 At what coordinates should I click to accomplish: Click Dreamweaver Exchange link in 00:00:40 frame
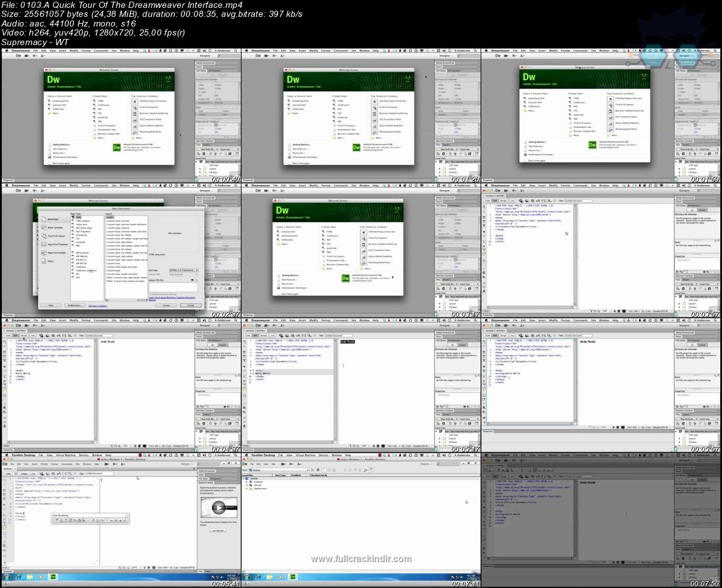65,157
